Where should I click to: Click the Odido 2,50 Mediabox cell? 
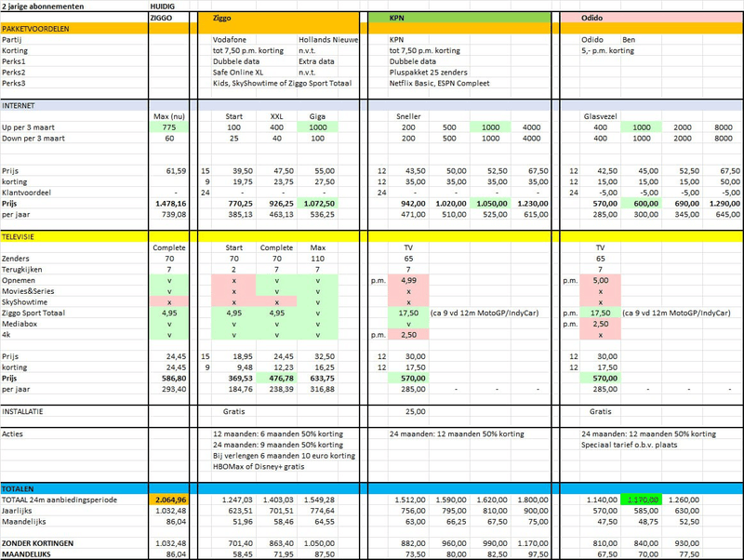pos(600,324)
